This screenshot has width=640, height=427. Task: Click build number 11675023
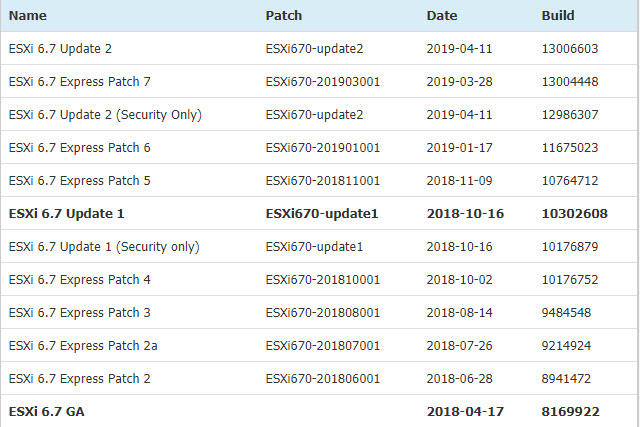(x=570, y=147)
